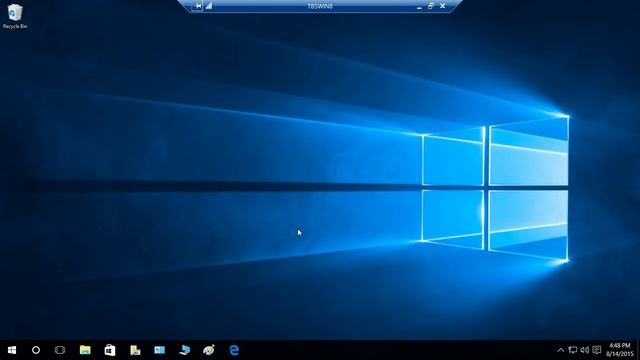The height and width of the screenshot is (360, 640).
Task: Open the Recycle Bin desktop icon
Action: [15, 16]
